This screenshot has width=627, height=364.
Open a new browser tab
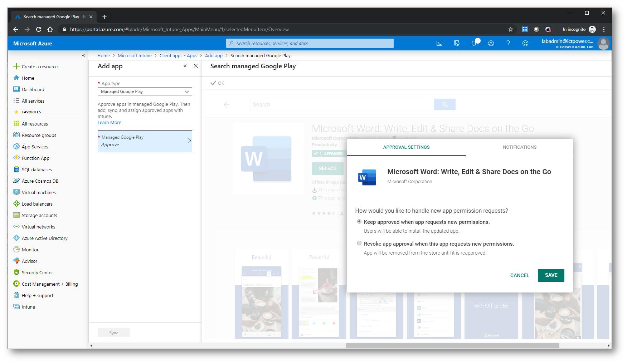104,17
